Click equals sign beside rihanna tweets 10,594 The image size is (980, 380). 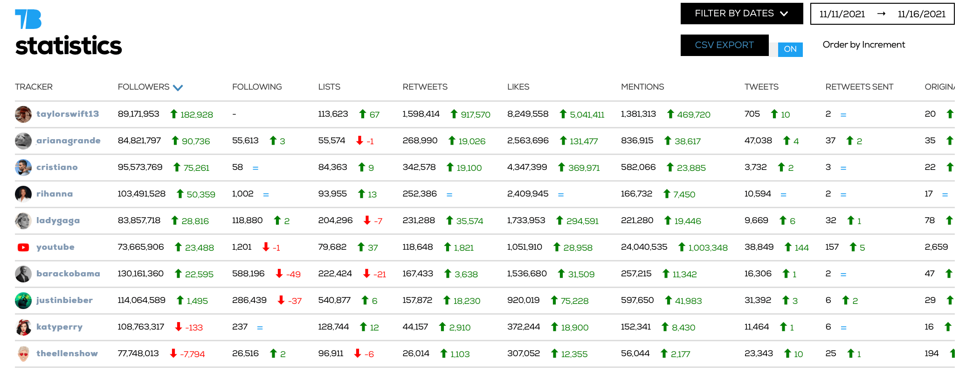(783, 195)
